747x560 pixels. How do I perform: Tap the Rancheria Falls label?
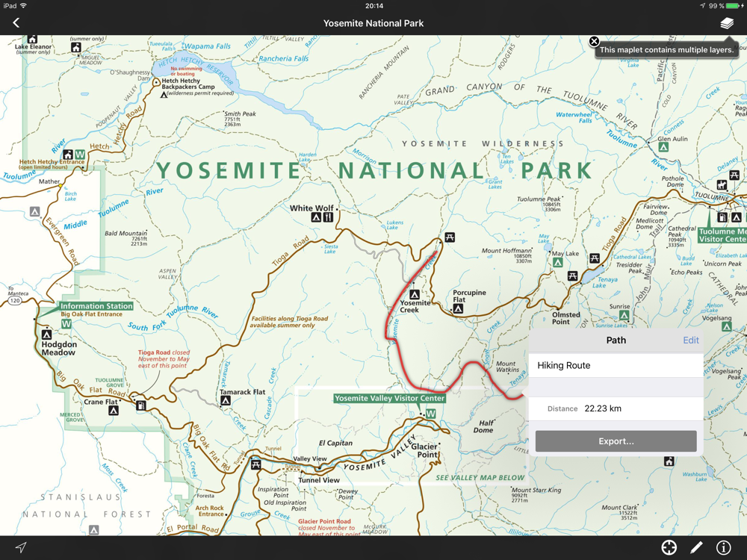coord(283,58)
